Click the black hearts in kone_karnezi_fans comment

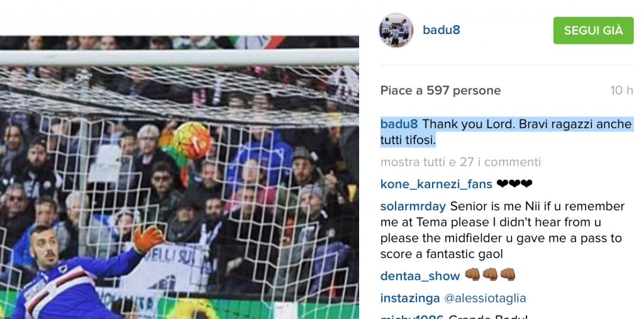[x=514, y=184]
